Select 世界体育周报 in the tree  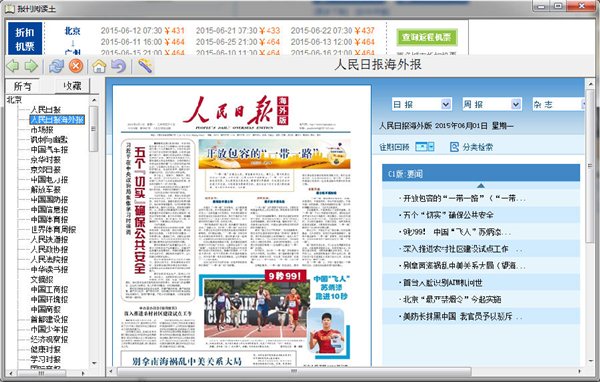point(53,230)
